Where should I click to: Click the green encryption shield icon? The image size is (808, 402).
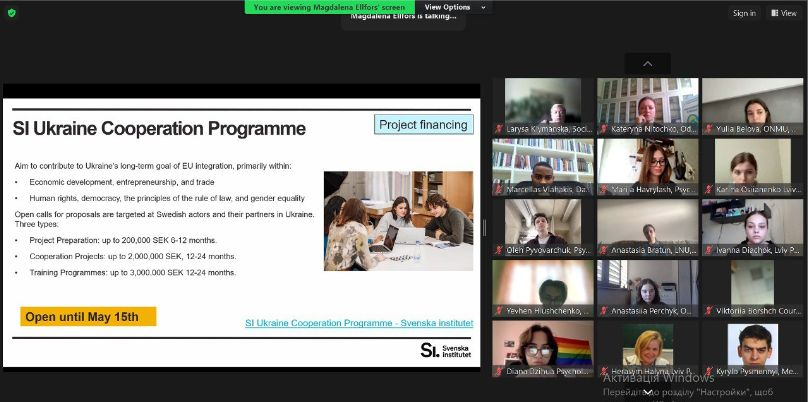(x=11, y=13)
